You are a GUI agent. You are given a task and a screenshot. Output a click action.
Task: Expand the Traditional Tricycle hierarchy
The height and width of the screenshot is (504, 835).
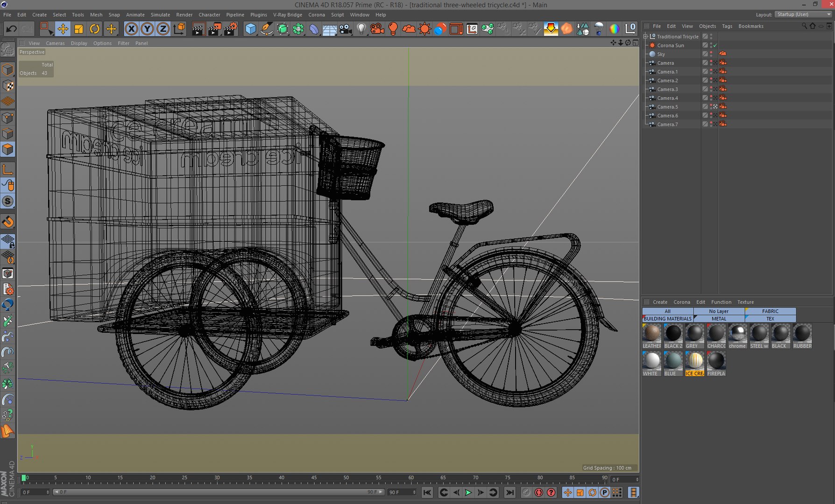[x=646, y=36]
